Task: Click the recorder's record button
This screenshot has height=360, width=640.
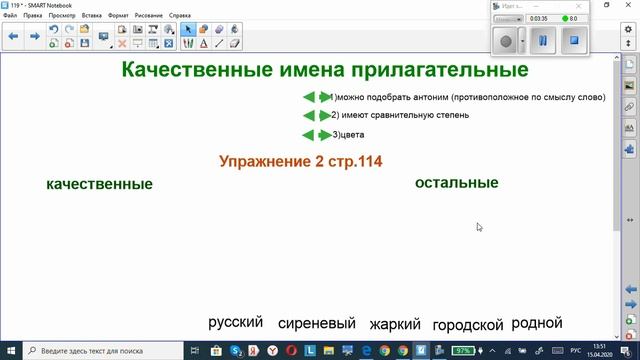Action: coord(505,41)
